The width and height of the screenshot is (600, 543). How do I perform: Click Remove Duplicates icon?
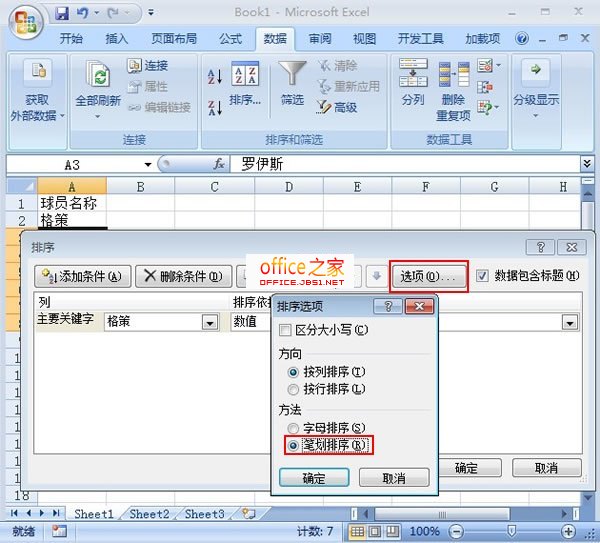click(454, 74)
